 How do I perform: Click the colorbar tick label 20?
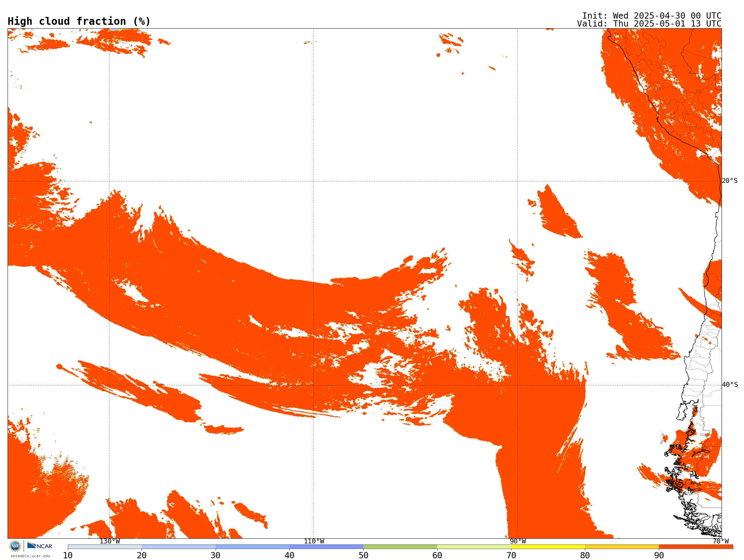(142, 555)
